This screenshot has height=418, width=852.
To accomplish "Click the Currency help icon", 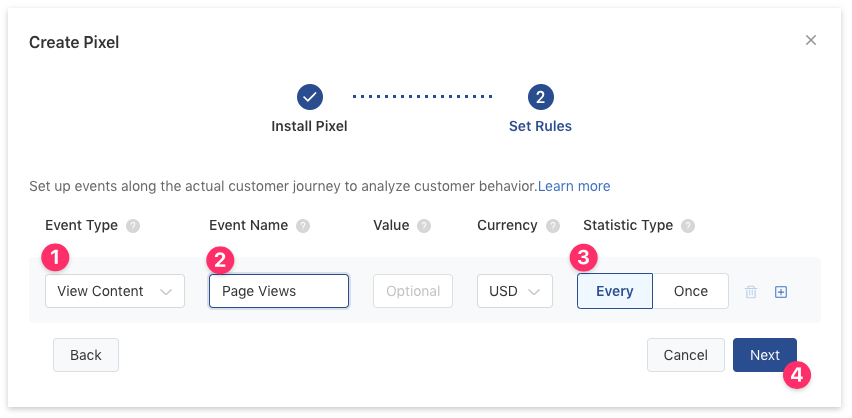I will (x=553, y=226).
